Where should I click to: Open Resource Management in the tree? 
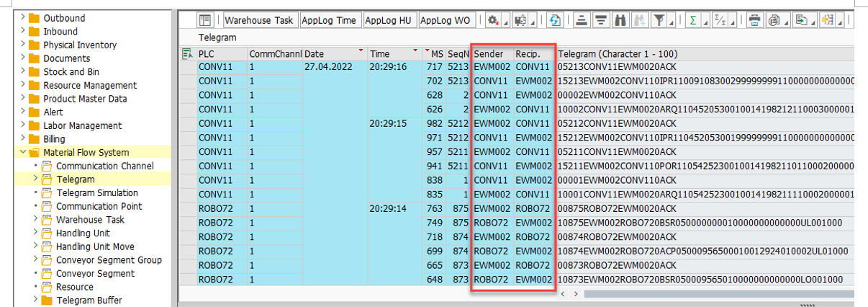(x=89, y=85)
